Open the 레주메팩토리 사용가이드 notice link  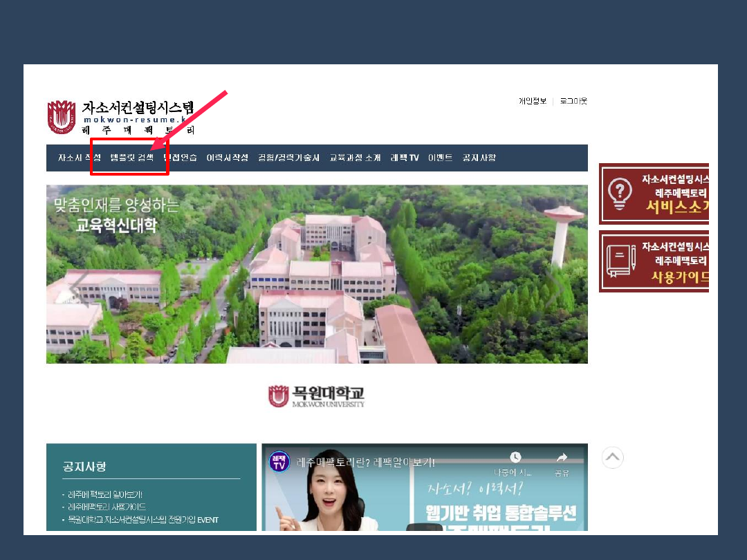point(107,507)
